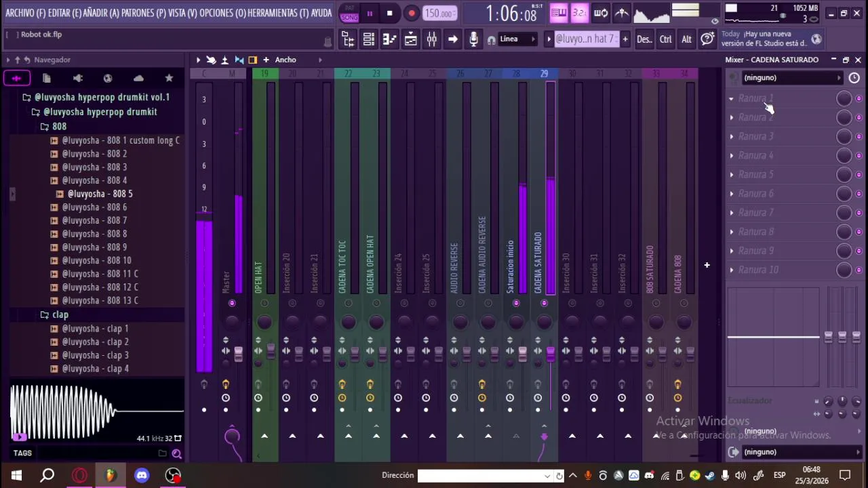The height and width of the screenshot is (488, 868).
Task: Stop playback with the stop button
Action: (389, 13)
